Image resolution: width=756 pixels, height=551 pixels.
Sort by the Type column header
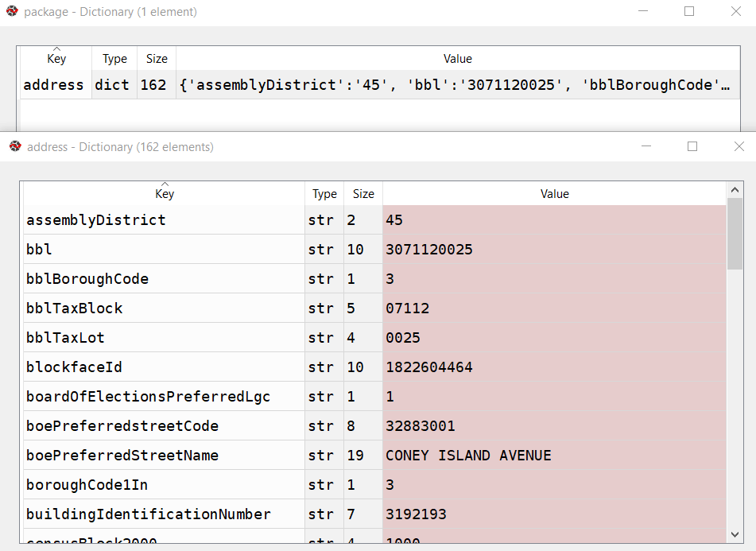click(324, 193)
